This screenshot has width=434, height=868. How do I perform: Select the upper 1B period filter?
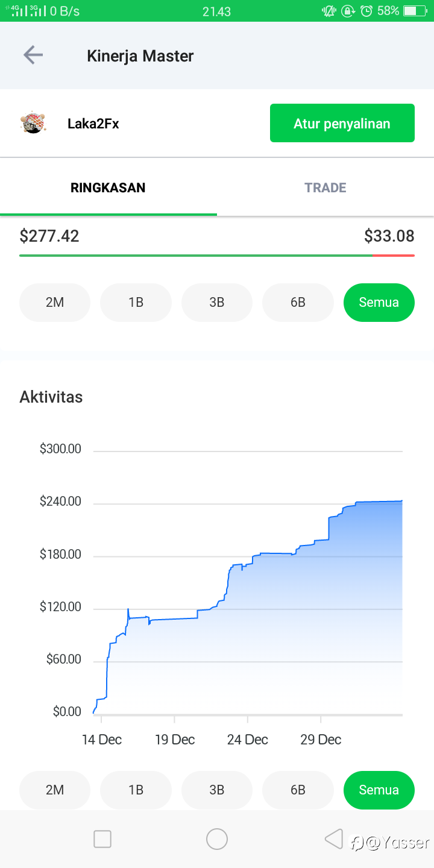(x=136, y=302)
